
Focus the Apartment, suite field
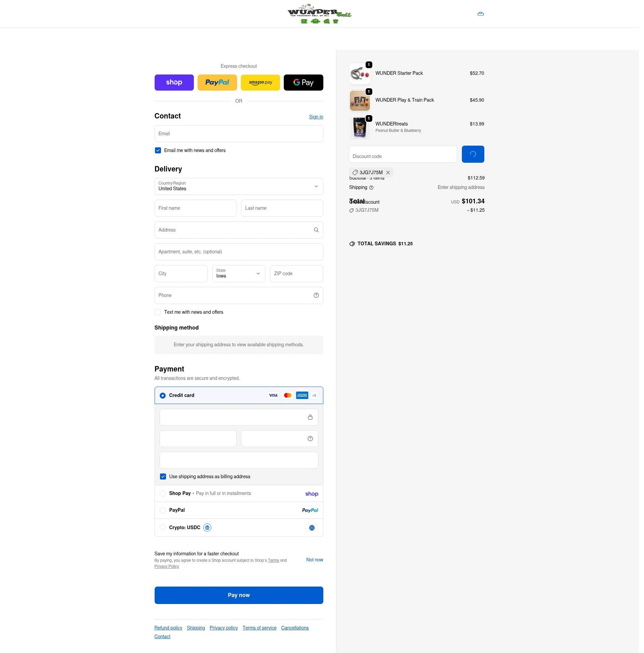click(239, 252)
